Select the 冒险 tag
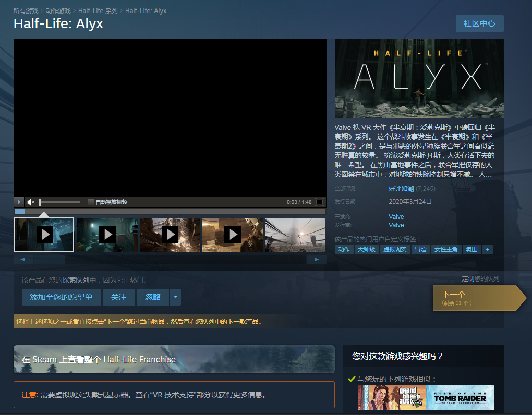 [421, 250]
